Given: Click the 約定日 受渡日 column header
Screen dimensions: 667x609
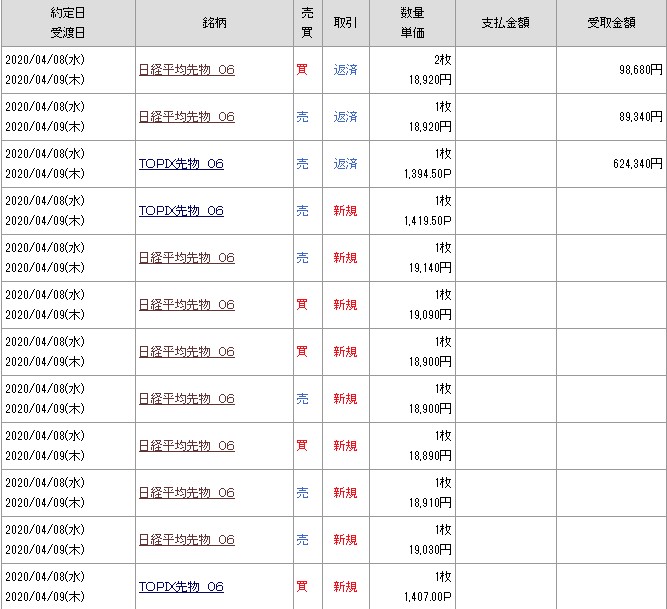Looking at the screenshot, I should click(x=67, y=23).
